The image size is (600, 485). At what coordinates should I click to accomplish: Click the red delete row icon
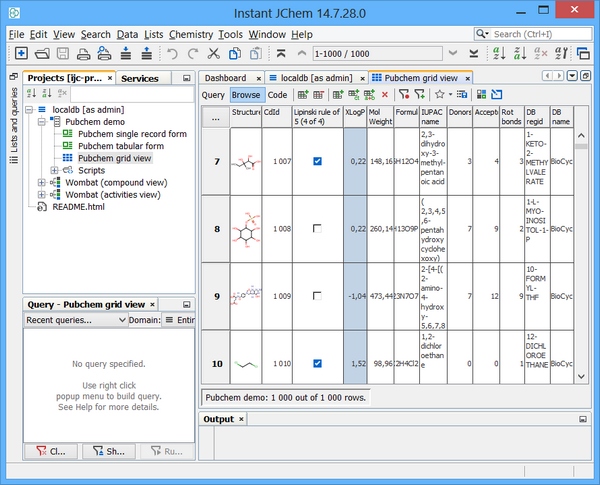point(385,94)
